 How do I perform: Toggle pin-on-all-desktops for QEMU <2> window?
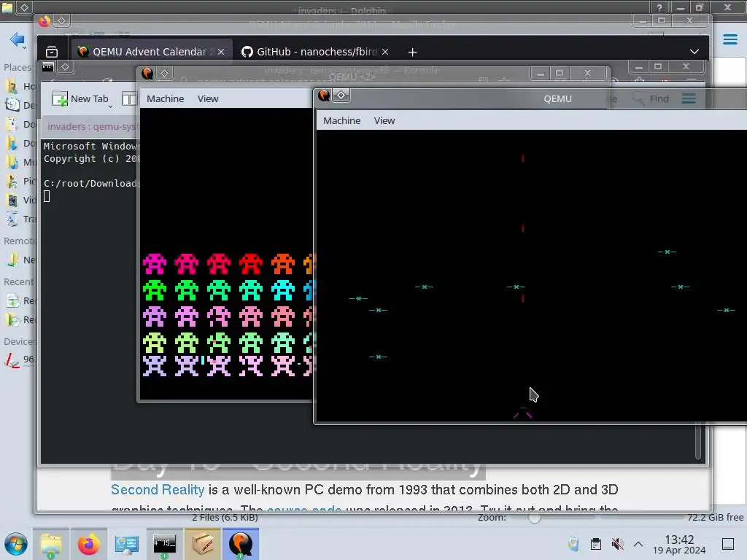164,74
